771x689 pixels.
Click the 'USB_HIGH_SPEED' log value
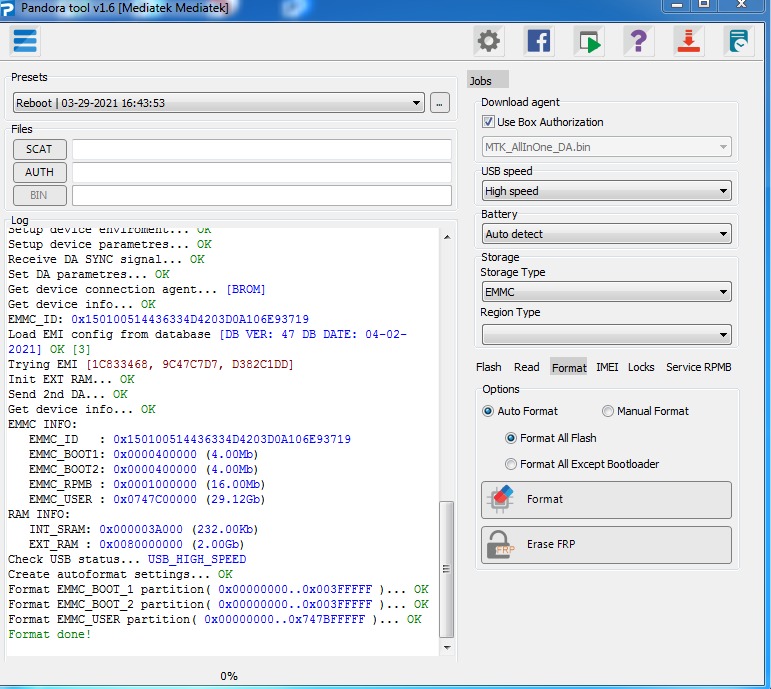pos(197,559)
